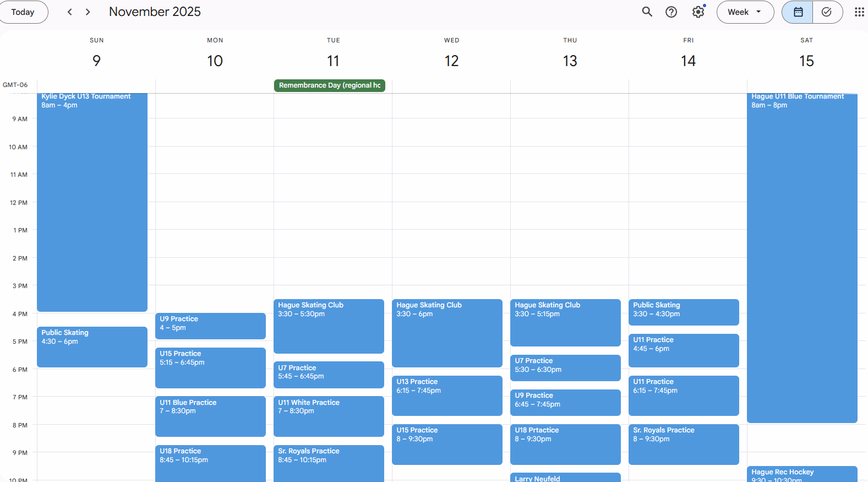The height and width of the screenshot is (482, 868).
Task: Switch to Calendar view toggle
Action: 798,12
